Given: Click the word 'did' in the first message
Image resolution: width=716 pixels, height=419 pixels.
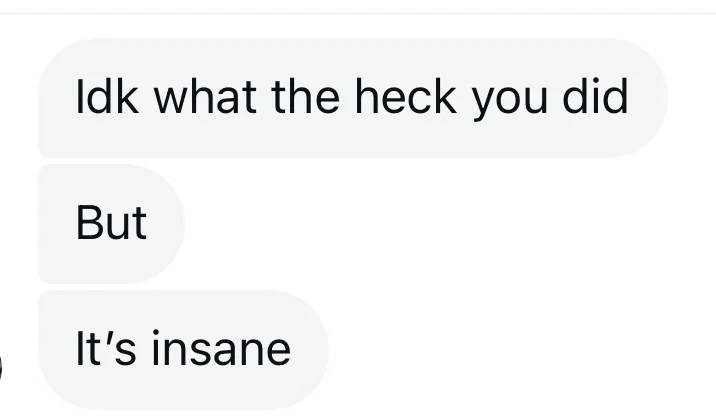Looking at the screenshot, I should click(595, 97).
